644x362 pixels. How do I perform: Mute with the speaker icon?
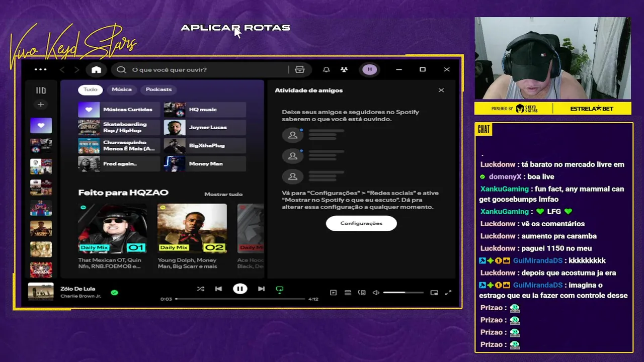375,293
